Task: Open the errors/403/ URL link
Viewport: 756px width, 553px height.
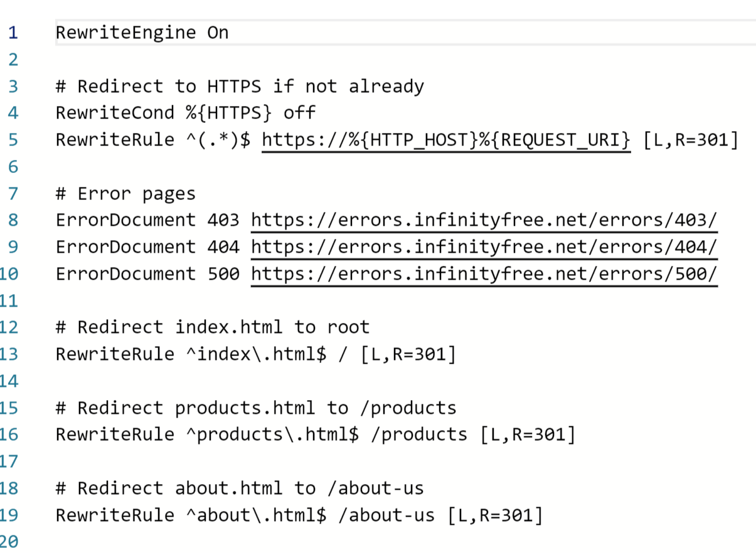Action: click(484, 221)
